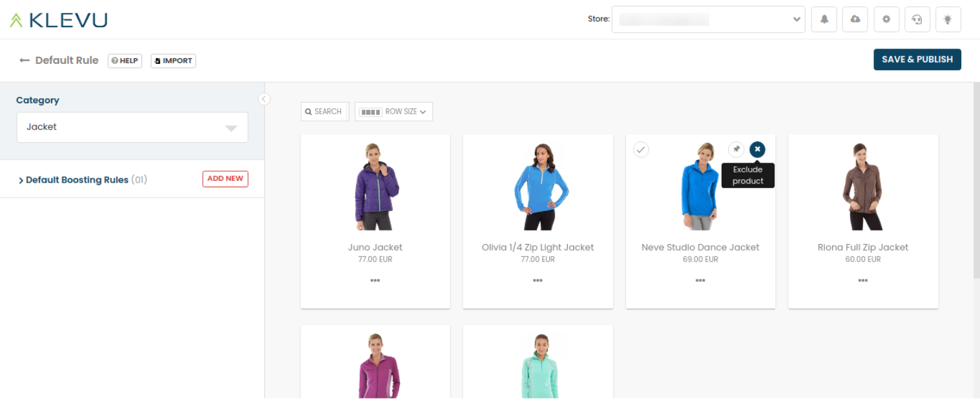Click the support headset icon
This screenshot has height=399, width=980.
coord(917,19)
